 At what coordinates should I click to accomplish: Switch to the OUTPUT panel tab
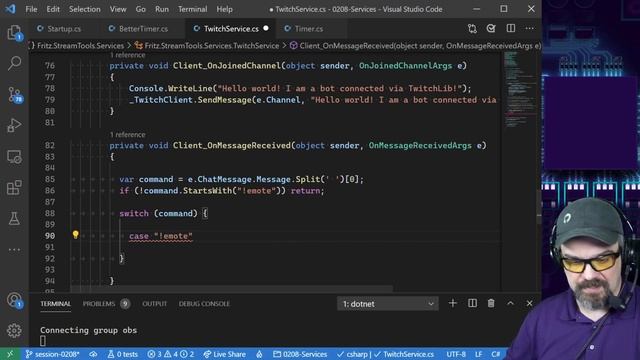155,304
